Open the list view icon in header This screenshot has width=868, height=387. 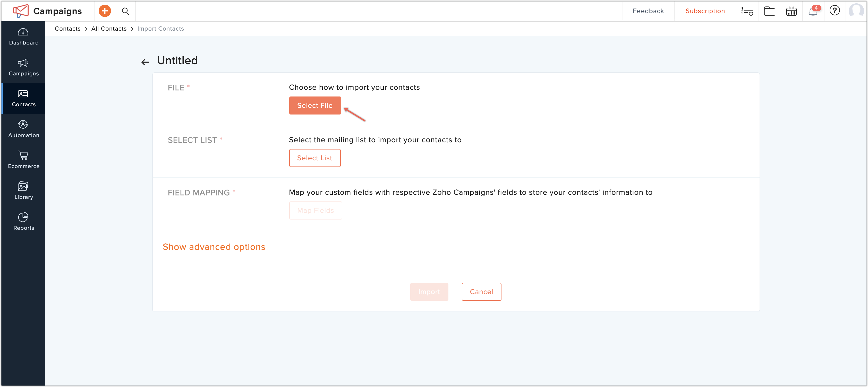[x=747, y=11]
